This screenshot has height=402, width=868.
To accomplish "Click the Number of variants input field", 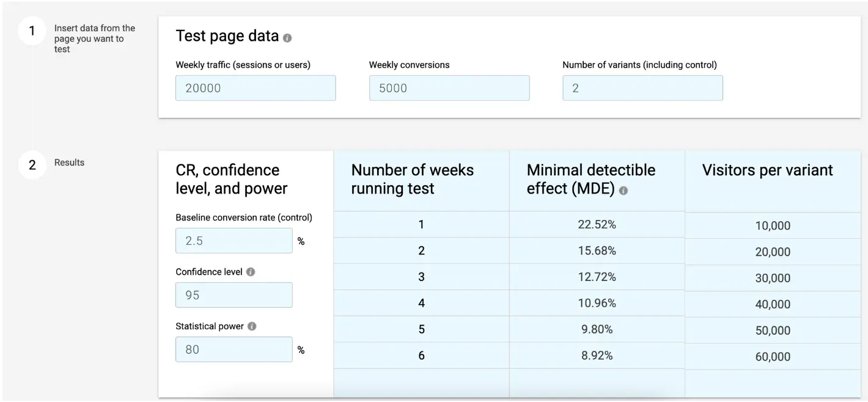I will [x=642, y=88].
